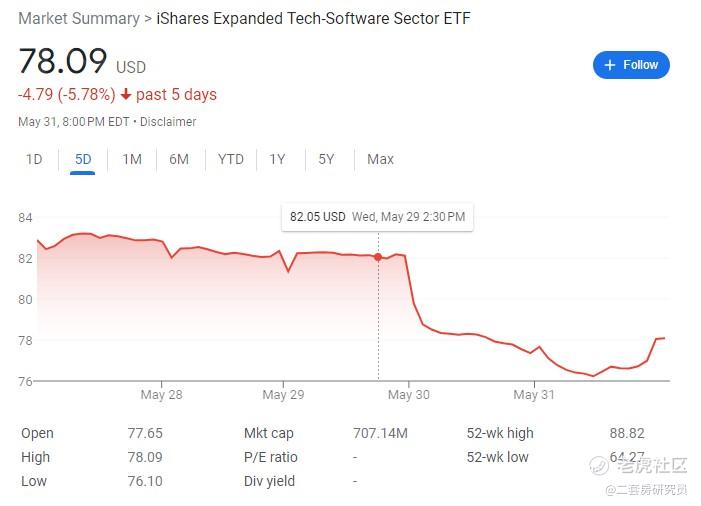Image resolution: width=701 pixels, height=506 pixels.
Task: Switch to the 6M chart range
Action: click(179, 159)
